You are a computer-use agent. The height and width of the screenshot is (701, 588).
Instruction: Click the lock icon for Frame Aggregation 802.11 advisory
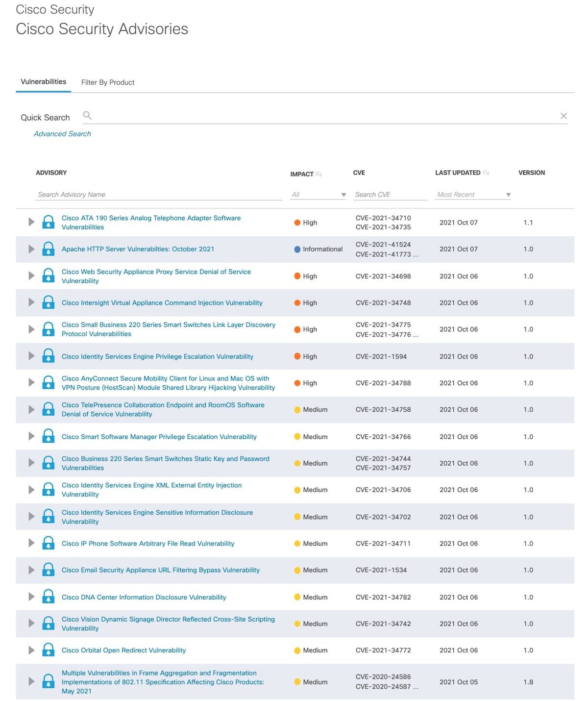pos(49,681)
